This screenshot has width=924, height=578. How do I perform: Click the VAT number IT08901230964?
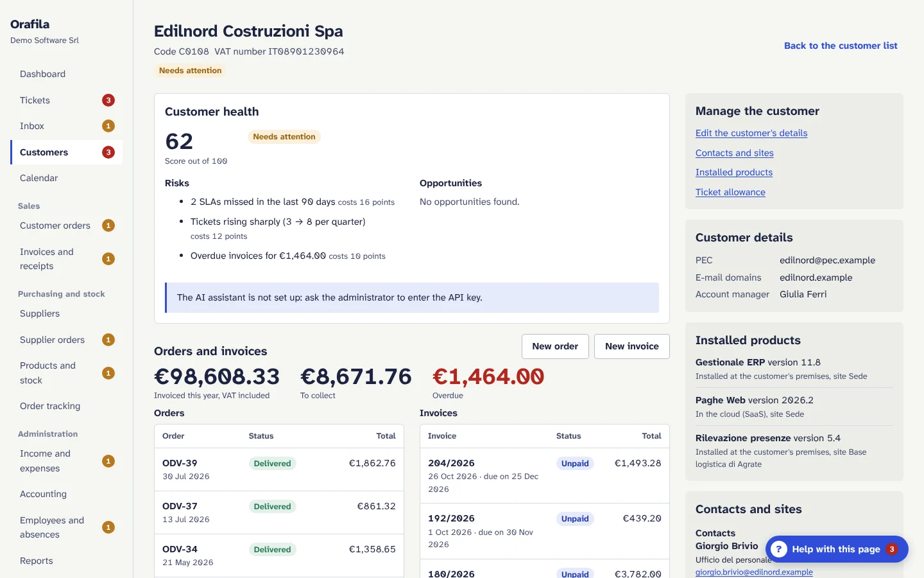(306, 51)
